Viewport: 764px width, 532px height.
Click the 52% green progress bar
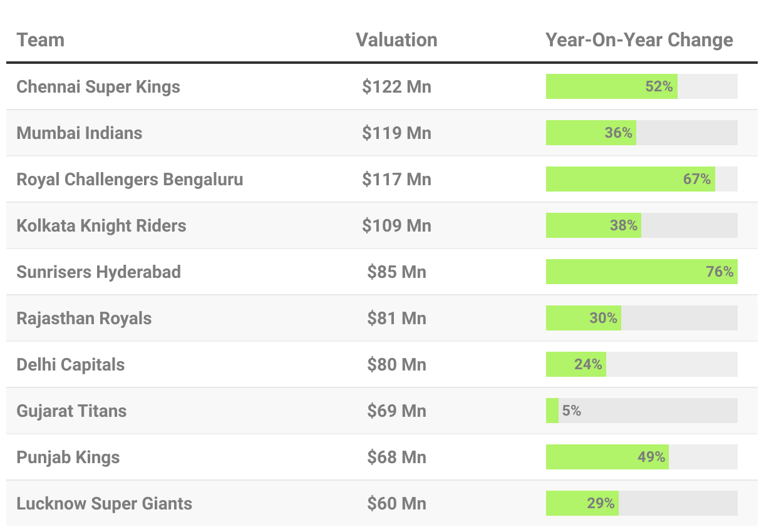click(611, 86)
